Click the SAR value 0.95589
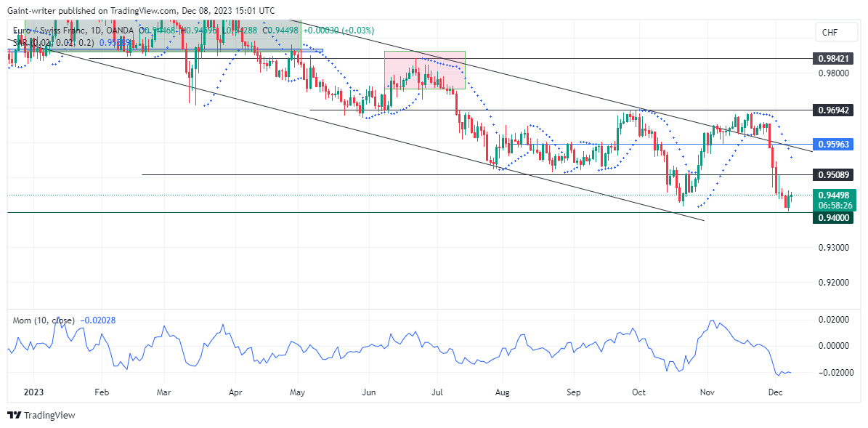 (x=115, y=42)
